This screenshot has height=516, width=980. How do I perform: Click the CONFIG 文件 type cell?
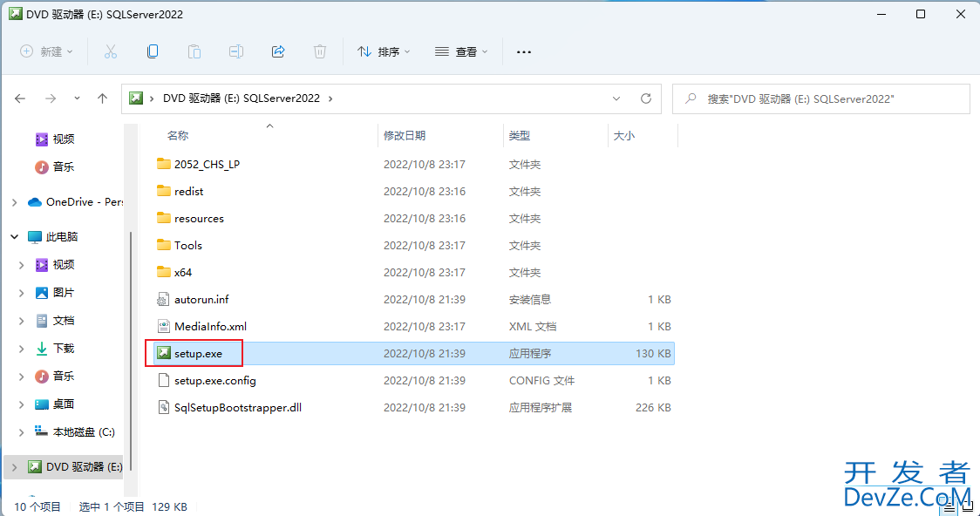[541, 380]
